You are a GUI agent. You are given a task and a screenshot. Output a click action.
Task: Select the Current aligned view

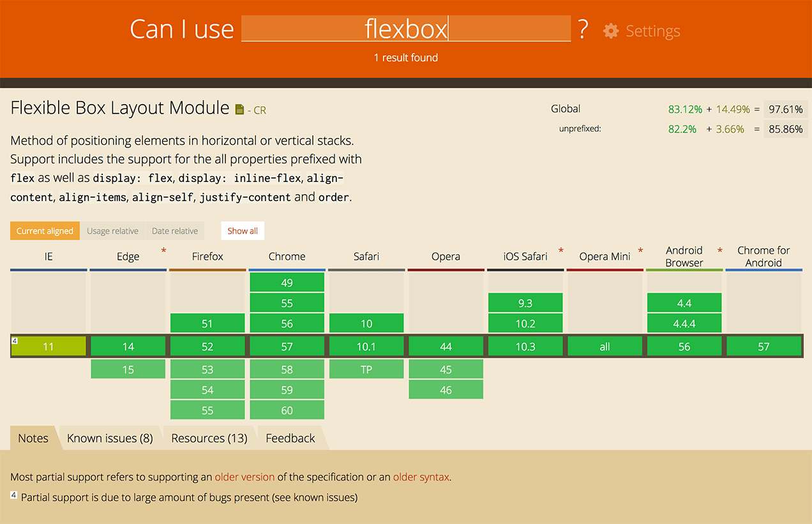(x=45, y=231)
